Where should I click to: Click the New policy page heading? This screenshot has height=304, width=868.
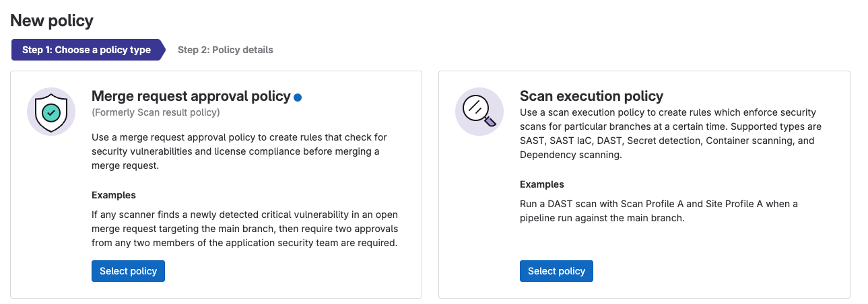[x=52, y=21]
